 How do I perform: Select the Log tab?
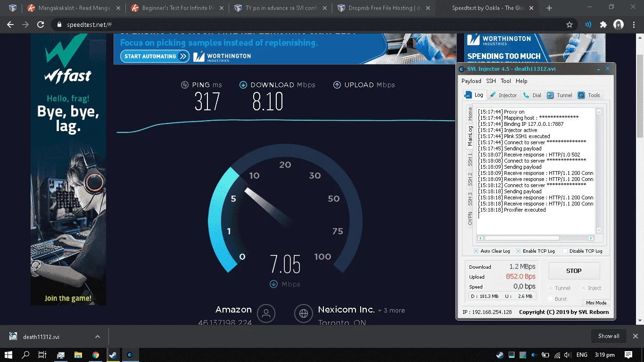pos(474,95)
